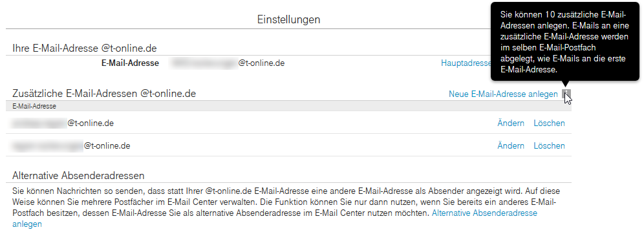The width and height of the screenshot is (644, 234).
Task: Click the Ihre E-Mail-Adresse @t-online.de heading
Action: pos(85,48)
